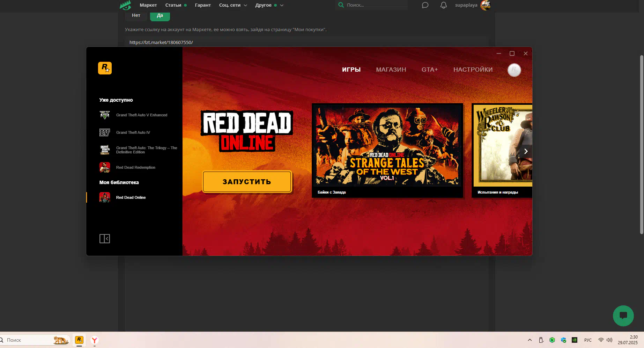644x348 pixels.
Task: Switch the РУС keyboard language indicator
Action: tap(588, 340)
